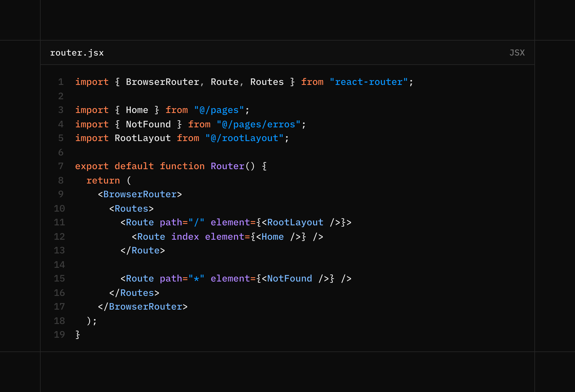Click the RootLayout import statement
Image resolution: width=575 pixels, height=392 pixels.
142,138
